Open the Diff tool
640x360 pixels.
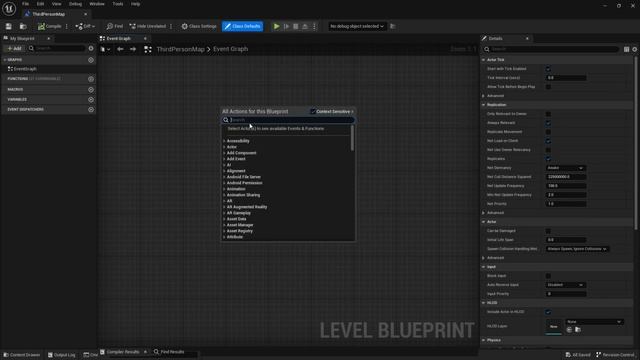(x=85, y=26)
